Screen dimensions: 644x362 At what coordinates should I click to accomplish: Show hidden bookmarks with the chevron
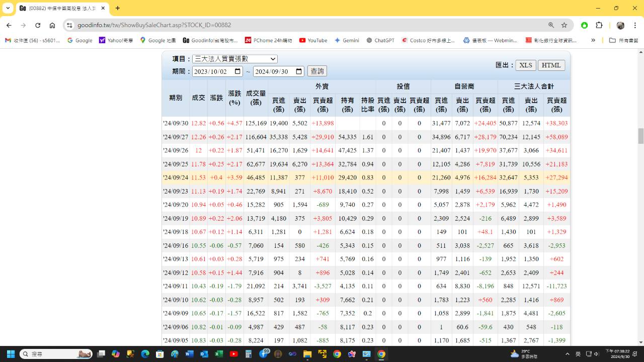[593, 40]
